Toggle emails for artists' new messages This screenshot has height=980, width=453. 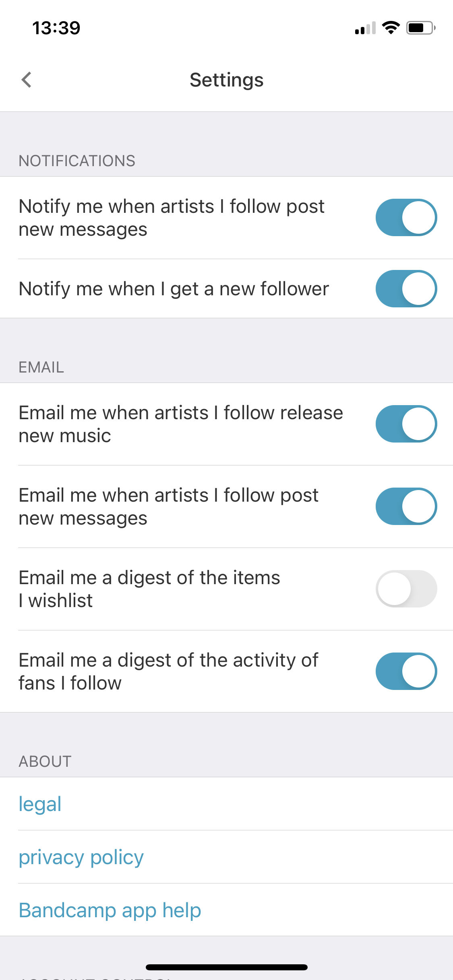[406, 506]
